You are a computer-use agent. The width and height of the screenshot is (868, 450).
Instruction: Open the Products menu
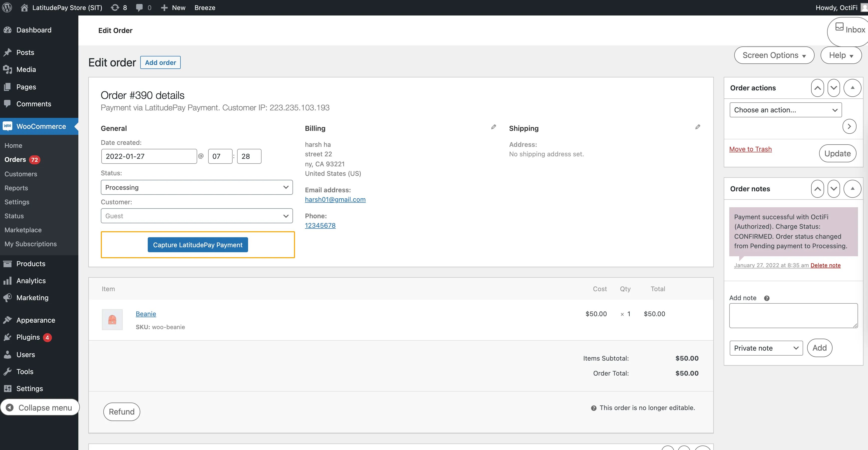coord(31,264)
